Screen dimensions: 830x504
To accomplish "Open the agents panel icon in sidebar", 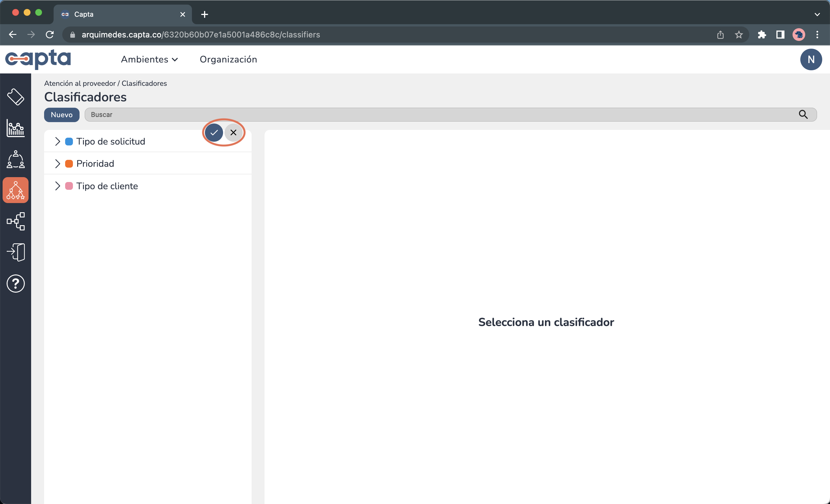I will [x=16, y=159].
